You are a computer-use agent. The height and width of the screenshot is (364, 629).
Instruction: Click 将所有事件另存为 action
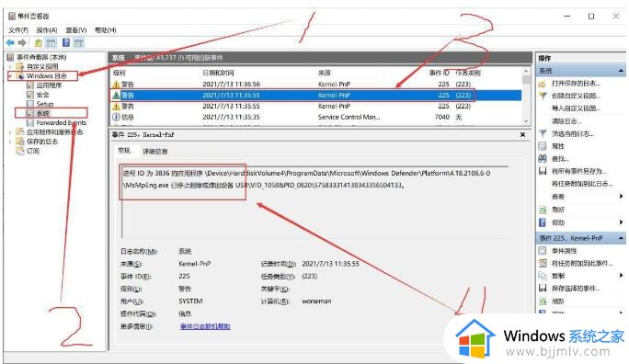[x=578, y=171]
